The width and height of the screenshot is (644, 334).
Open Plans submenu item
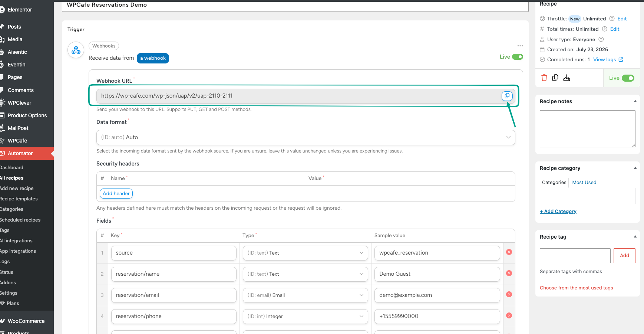click(13, 304)
